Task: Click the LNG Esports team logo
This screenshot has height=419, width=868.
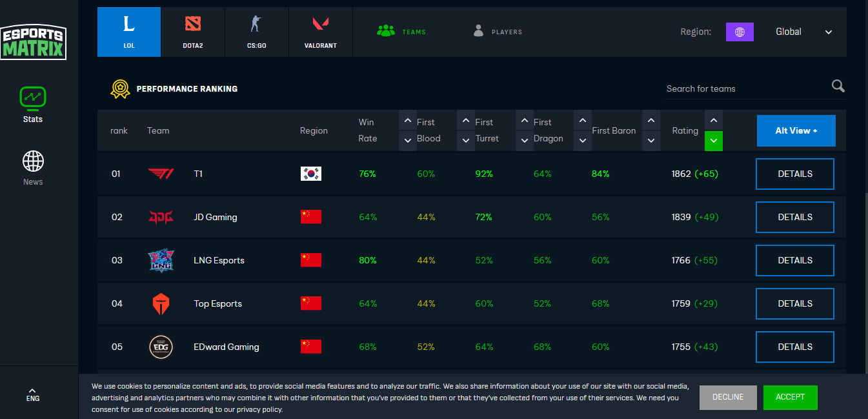Action: tap(161, 260)
